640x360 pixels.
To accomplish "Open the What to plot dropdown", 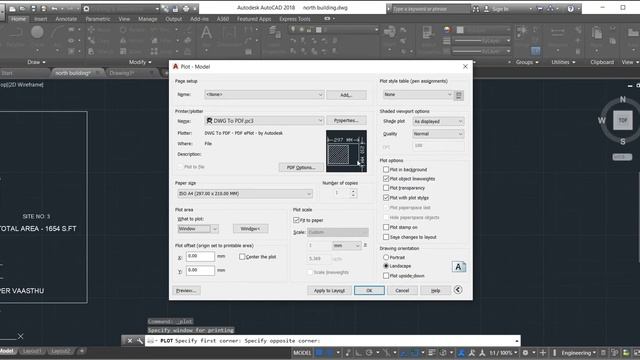I will coord(198,229).
